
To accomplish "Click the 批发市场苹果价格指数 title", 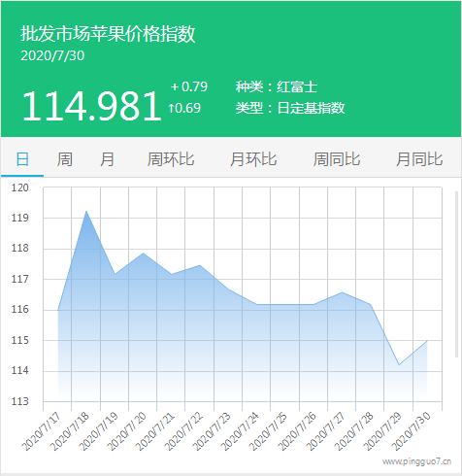I will [x=108, y=34].
